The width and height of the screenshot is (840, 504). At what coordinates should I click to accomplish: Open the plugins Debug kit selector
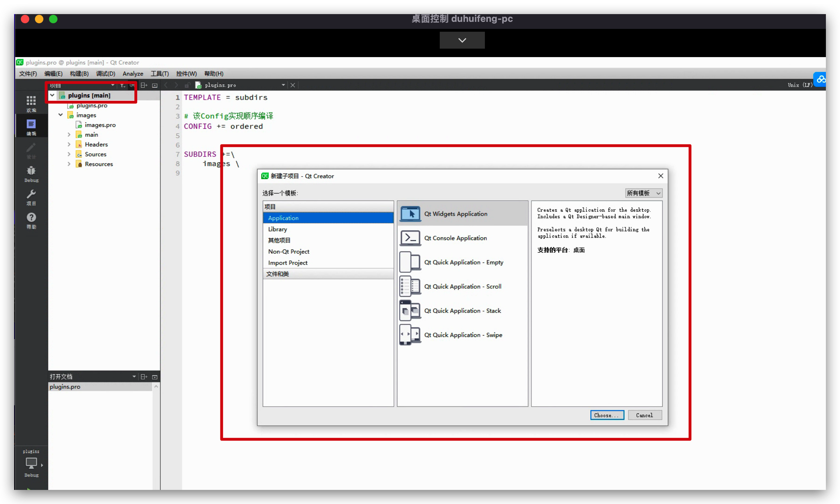[x=31, y=464]
